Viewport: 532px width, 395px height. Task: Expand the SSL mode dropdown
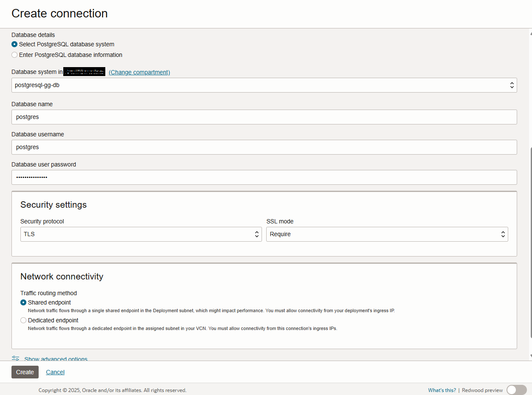coord(387,234)
